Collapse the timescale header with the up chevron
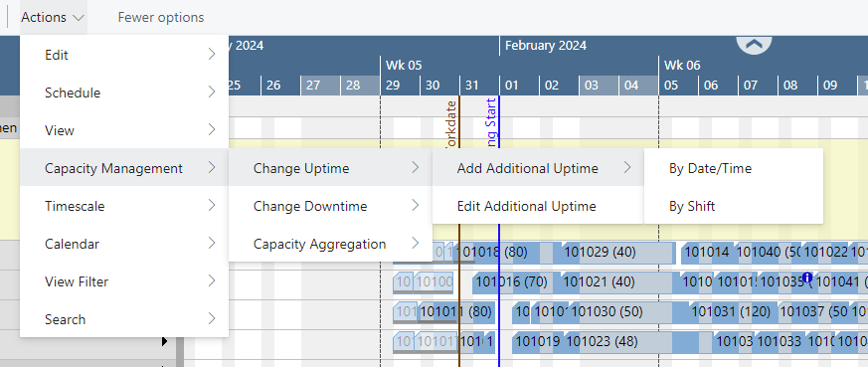 point(754,45)
